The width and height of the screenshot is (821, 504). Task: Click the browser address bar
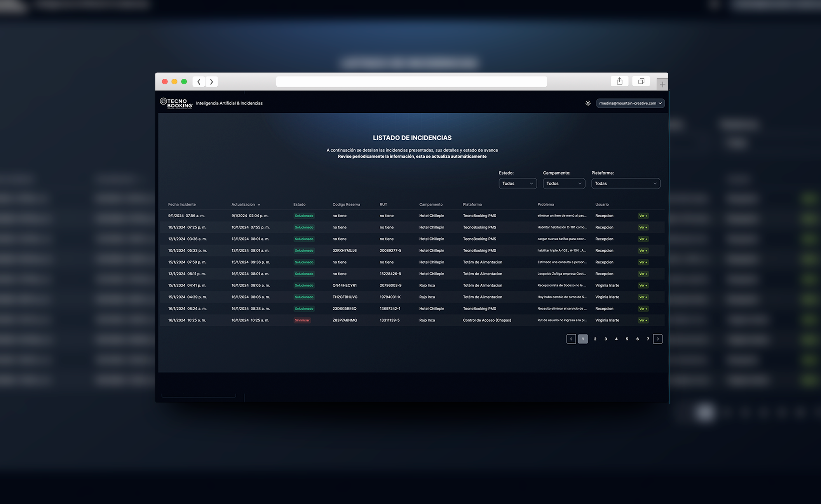pos(411,82)
